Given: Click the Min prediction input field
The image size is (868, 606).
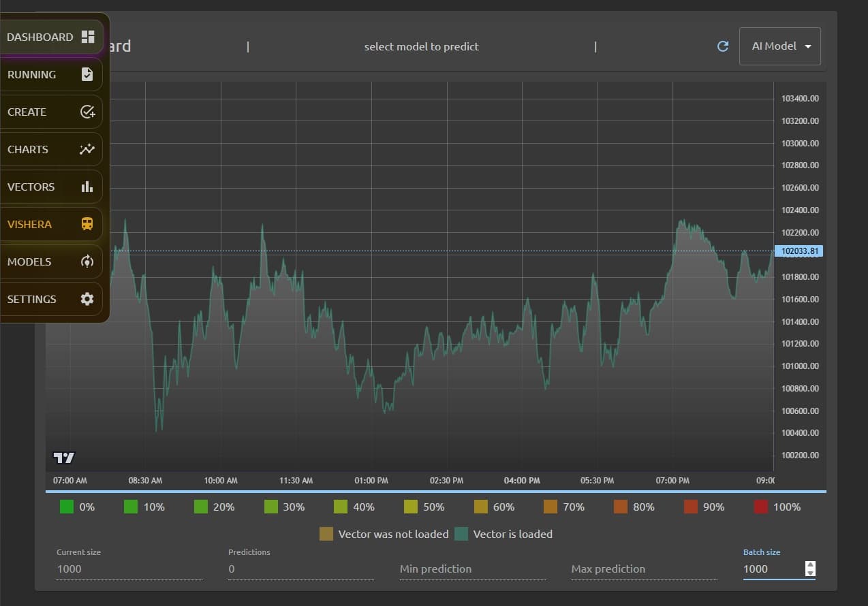Looking at the screenshot, I should [473, 569].
